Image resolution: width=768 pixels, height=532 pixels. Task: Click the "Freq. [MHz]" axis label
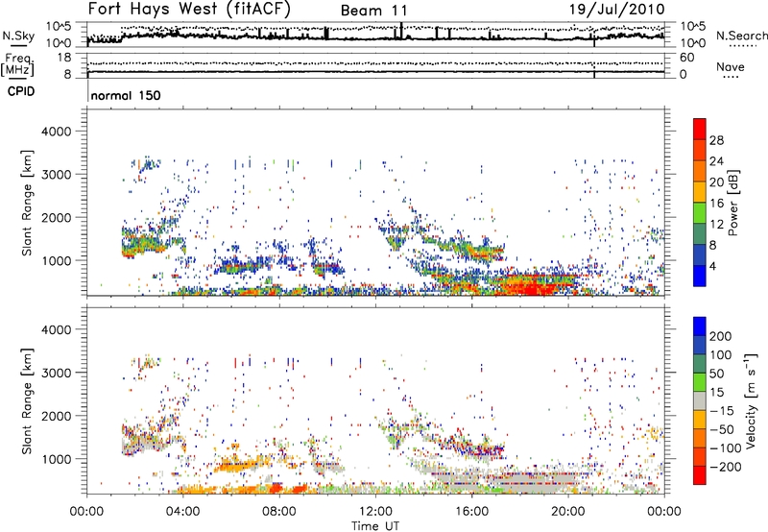tap(17, 65)
